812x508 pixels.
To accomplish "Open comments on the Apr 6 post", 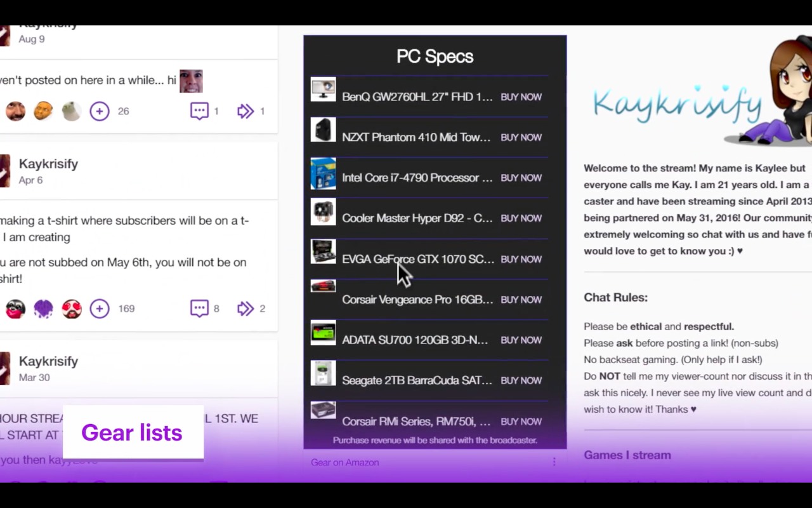I will (x=199, y=309).
